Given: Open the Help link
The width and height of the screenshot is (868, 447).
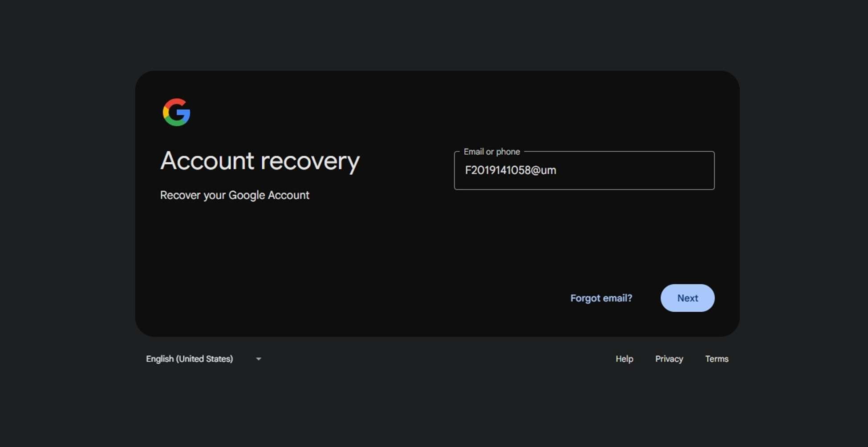Looking at the screenshot, I should tap(624, 359).
